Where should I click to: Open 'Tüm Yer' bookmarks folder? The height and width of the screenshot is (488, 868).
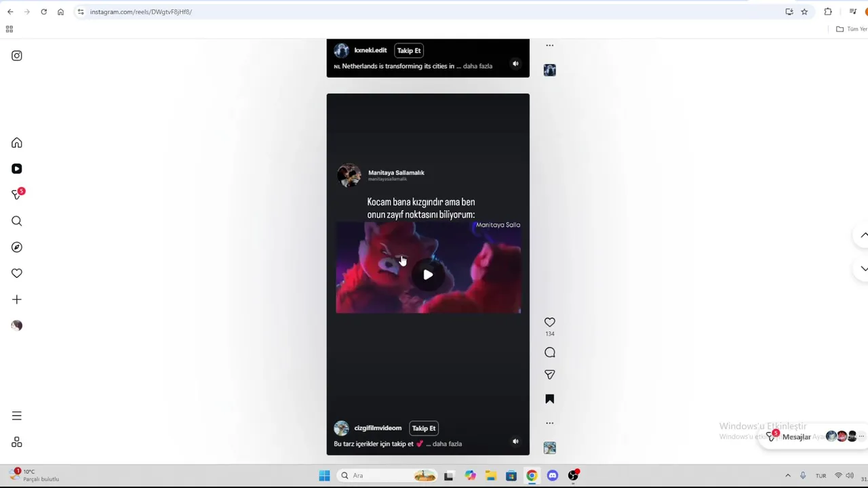click(x=852, y=29)
